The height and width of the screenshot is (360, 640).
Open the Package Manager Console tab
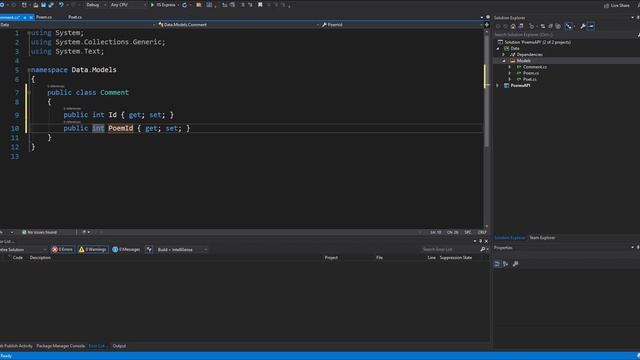click(x=60, y=346)
